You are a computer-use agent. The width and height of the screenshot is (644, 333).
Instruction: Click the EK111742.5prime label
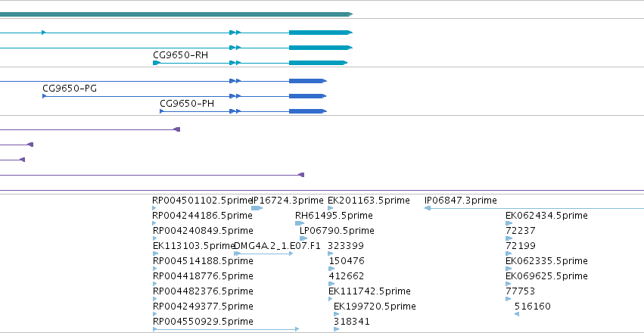(x=369, y=291)
